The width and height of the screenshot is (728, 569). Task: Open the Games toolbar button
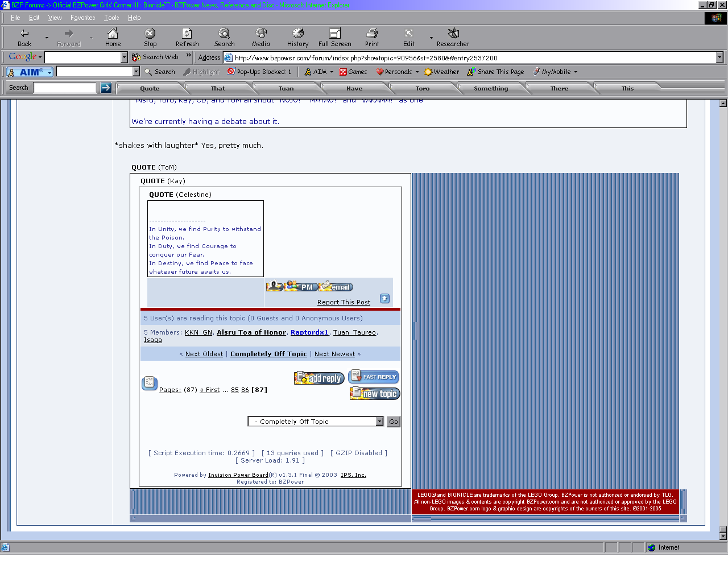pos(353,72)
